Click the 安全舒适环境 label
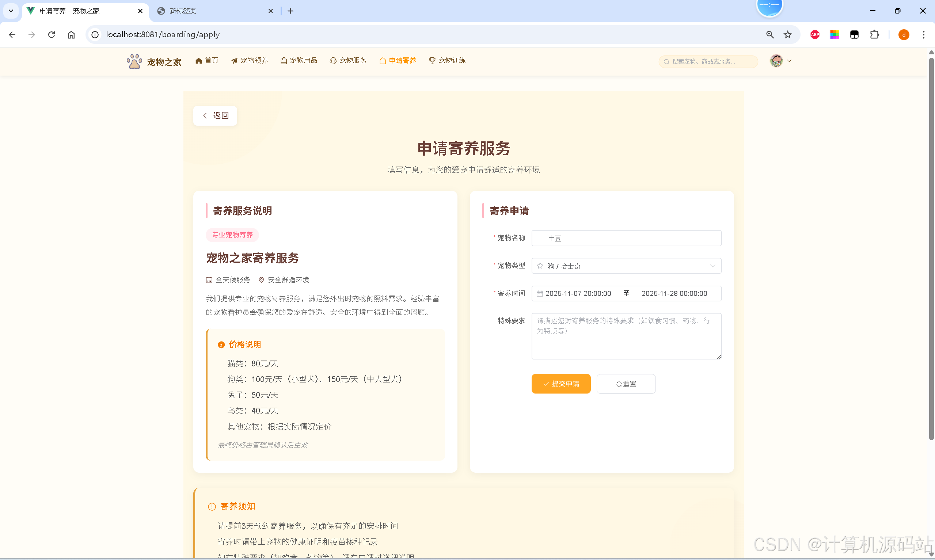Viewport: 935px width, 560px height. pos(288,279)
